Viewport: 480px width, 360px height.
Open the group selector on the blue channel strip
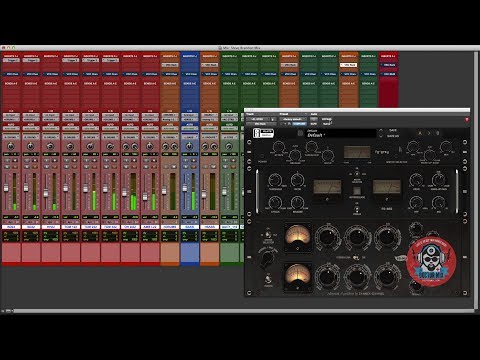pos(189,137)
